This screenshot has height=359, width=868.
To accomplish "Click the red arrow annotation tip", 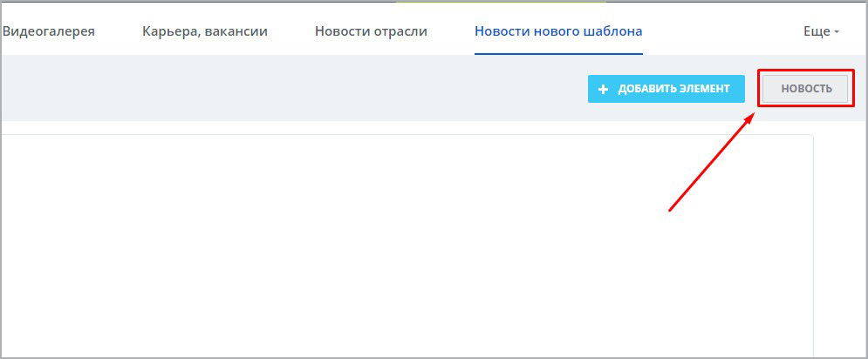I will click(x=753, y=112).
